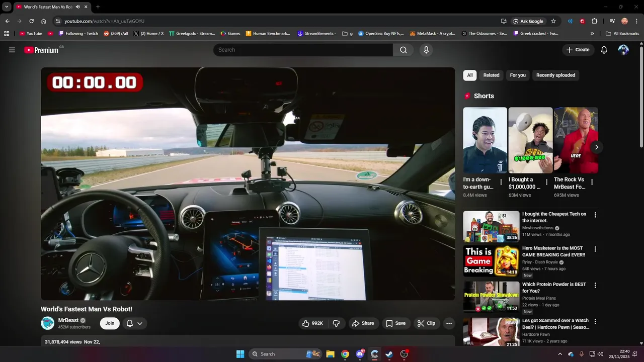
Task: Save the video to playlist
Action: (395, 323)
